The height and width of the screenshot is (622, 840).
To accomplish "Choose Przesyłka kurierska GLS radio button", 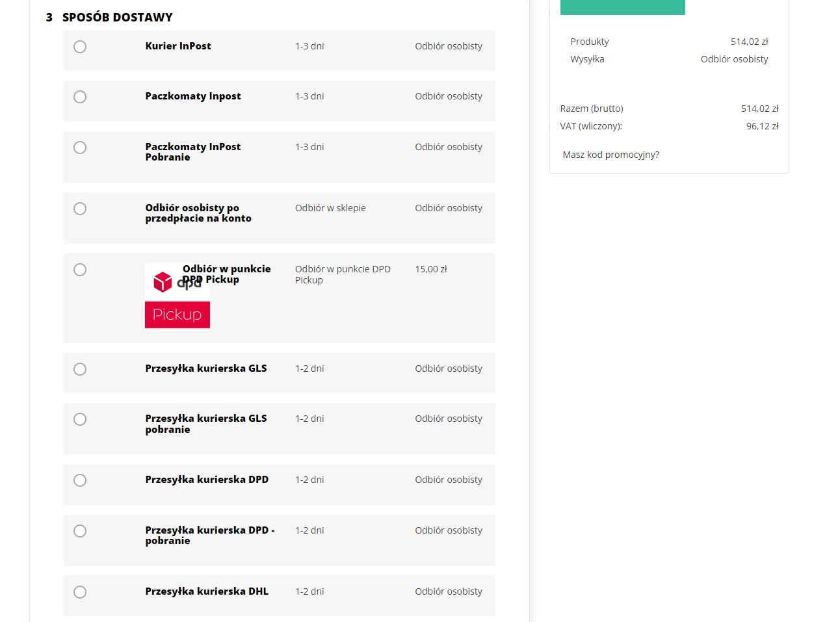I will click(x=80, y=369).
